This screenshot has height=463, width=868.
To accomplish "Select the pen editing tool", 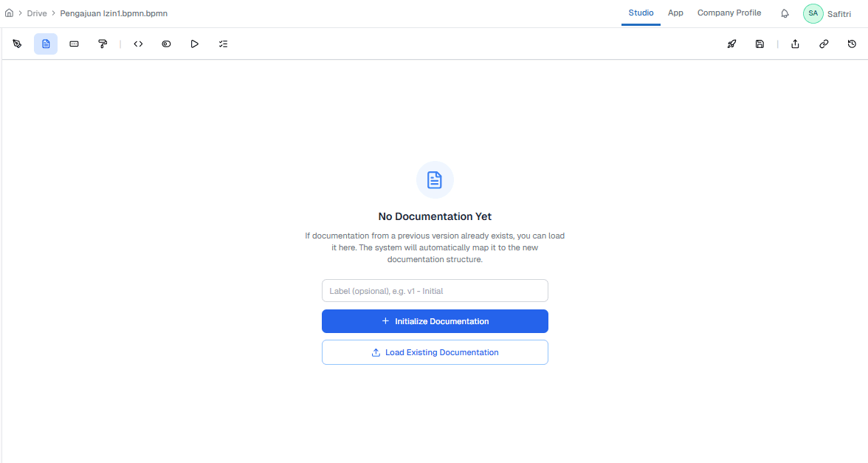I will (x=17, y=44).
